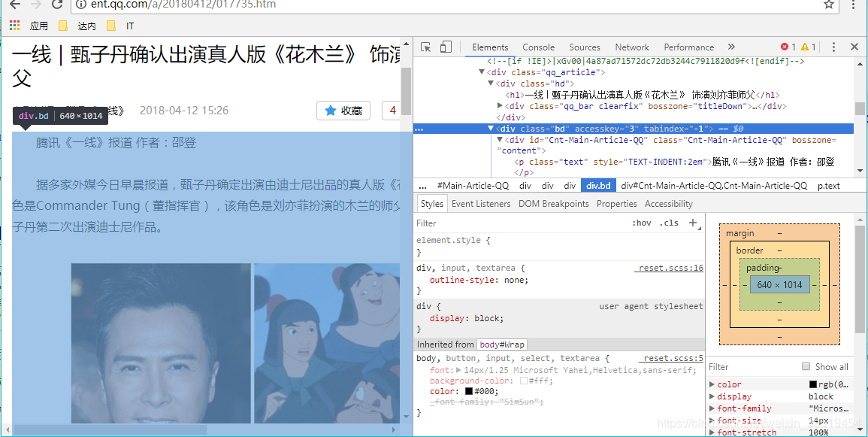
Task: Click the element.style rule block
Action: [x=560, y=247]
